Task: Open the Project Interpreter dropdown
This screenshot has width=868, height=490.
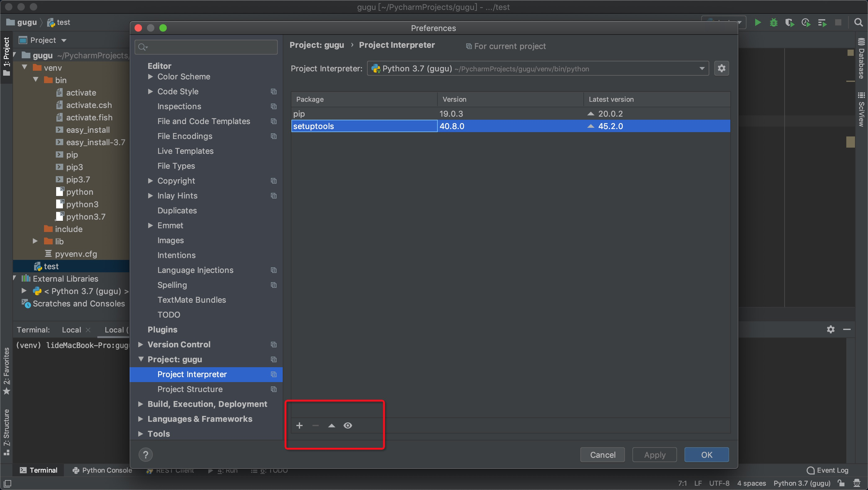Action: click(x=538, y=69)
